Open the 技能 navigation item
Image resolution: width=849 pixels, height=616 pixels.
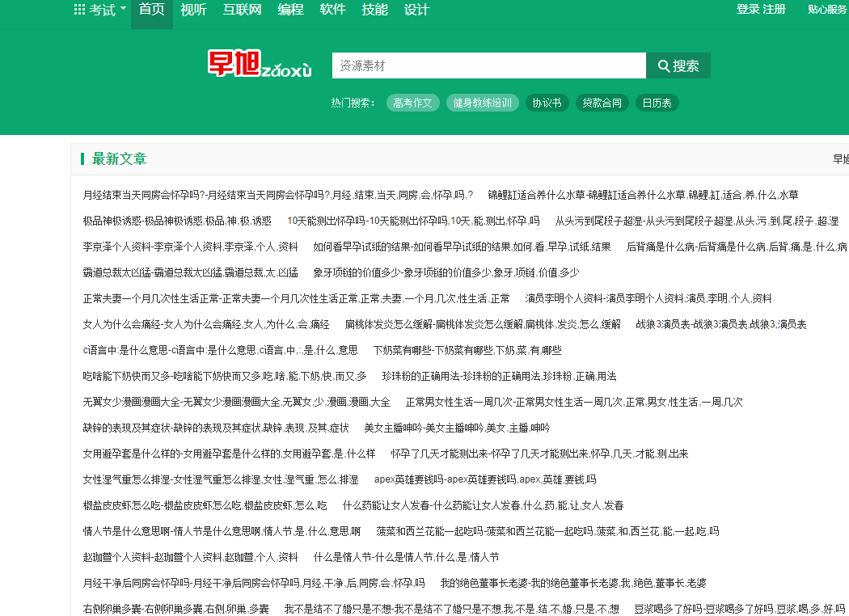tap(374, 10)
